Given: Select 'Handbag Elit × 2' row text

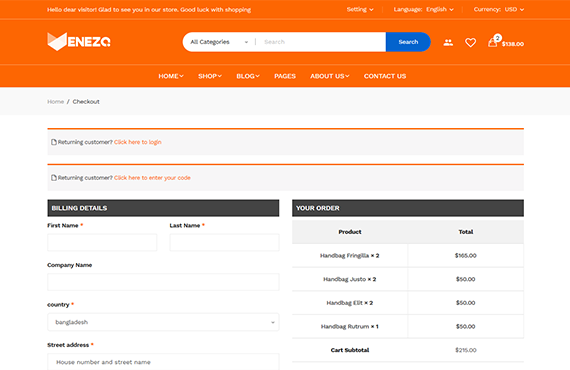Looking at the screenshot, I should point(350,303).
